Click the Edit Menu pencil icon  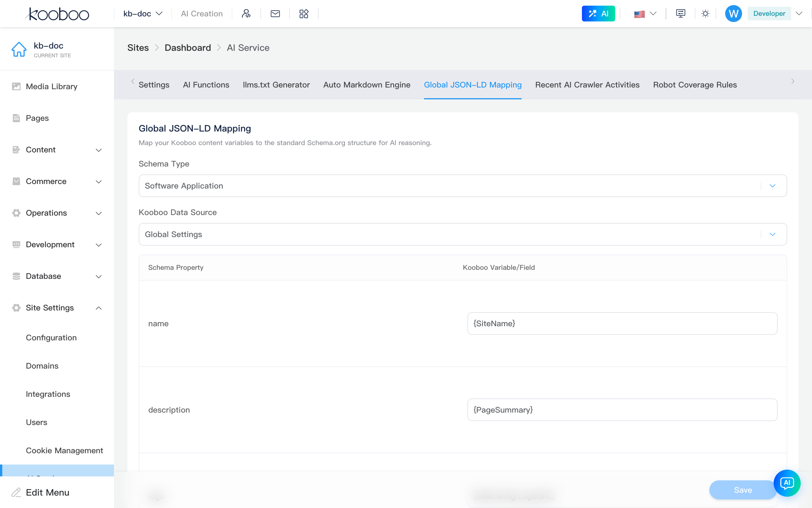click(x=16, y=492)
